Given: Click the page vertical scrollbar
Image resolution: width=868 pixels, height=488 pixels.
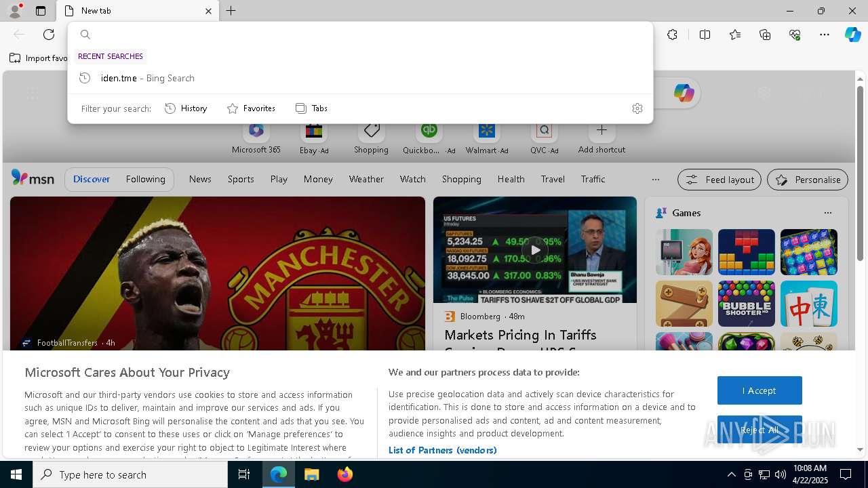Looking at the screenshot, I should 861,174.
